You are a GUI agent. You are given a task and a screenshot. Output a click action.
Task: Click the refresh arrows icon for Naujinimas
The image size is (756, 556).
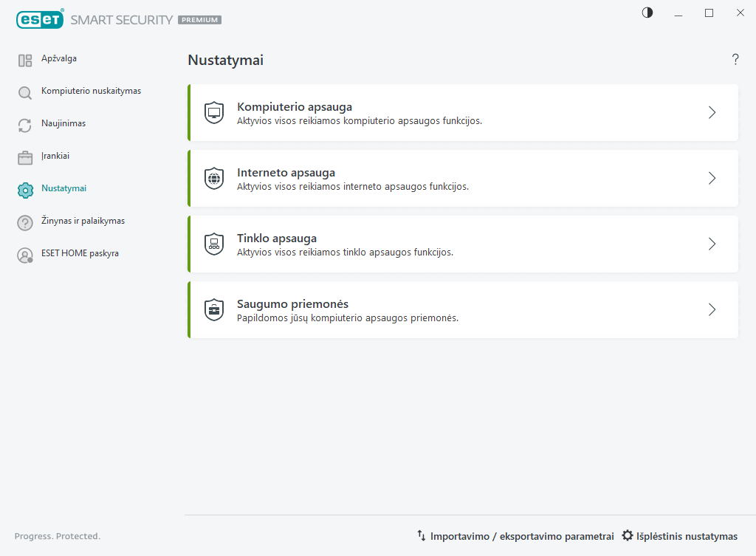point(25,126)
